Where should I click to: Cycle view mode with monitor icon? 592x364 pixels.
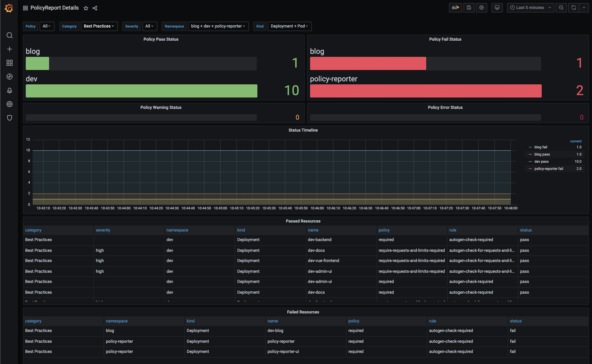[497, 8]
